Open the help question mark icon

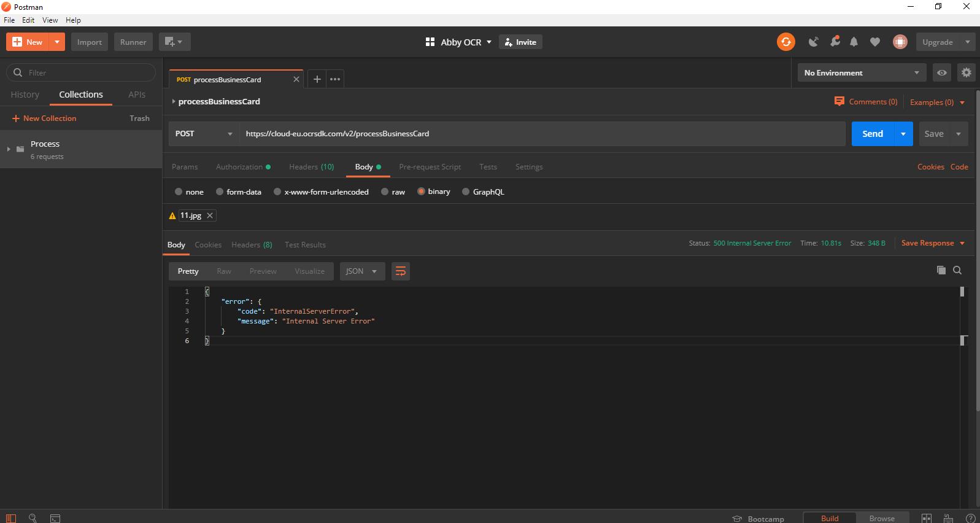[x=970, y=519]
